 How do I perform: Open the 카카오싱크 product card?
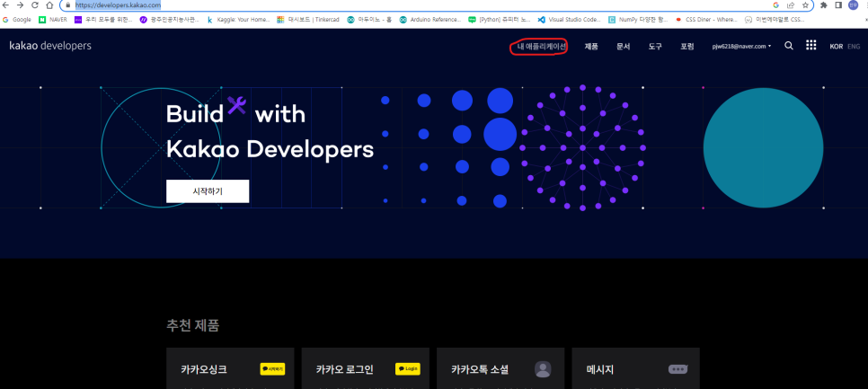click(x=232, y=368)
